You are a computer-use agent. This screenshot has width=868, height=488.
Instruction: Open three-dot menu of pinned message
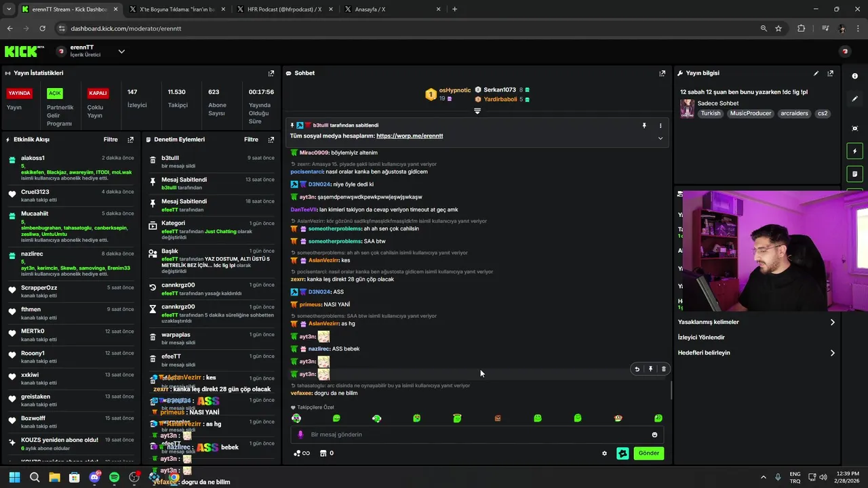pyautogui.click(x=660, y=125)
